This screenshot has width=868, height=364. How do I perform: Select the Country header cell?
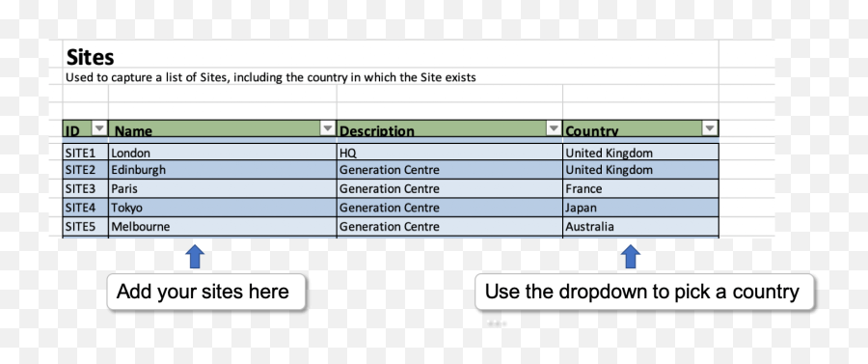[640, 128]
